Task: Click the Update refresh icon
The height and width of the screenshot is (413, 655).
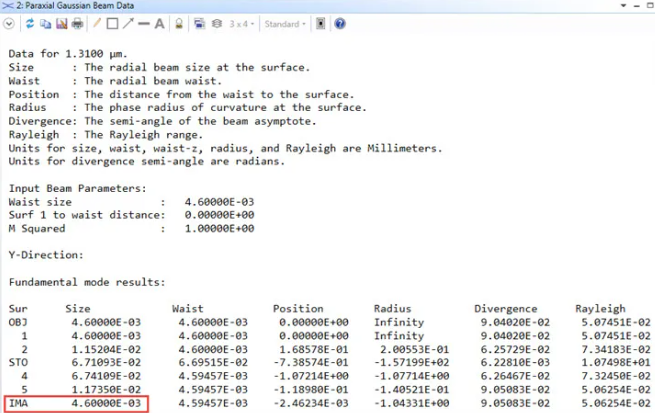Action: click(x=30, y=24)
